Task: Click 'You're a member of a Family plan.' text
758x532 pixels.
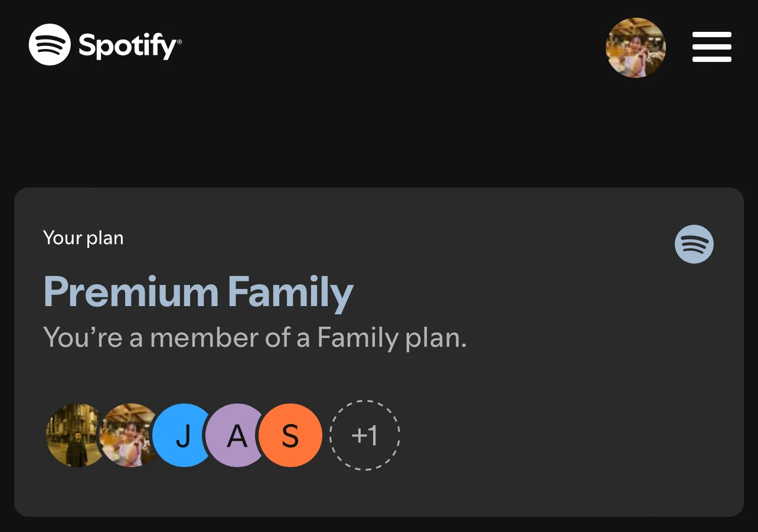Action: coord(255,339)
